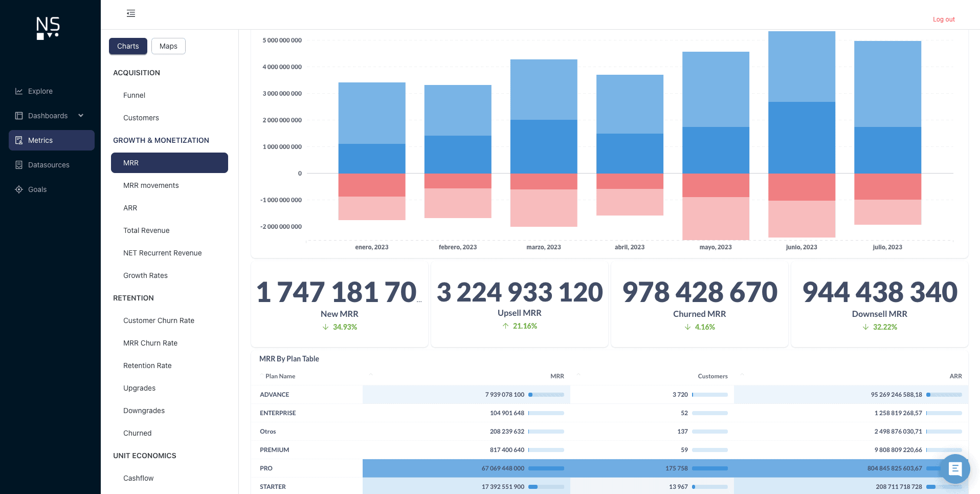Log out of the application
The image size is (980, 494).
click(943, 19)
